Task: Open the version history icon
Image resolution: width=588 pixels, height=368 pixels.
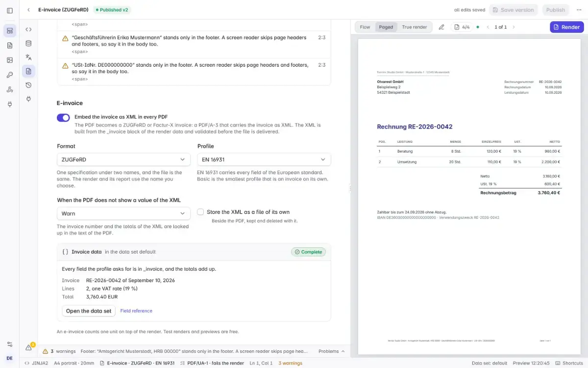Action: click(28, 85)
